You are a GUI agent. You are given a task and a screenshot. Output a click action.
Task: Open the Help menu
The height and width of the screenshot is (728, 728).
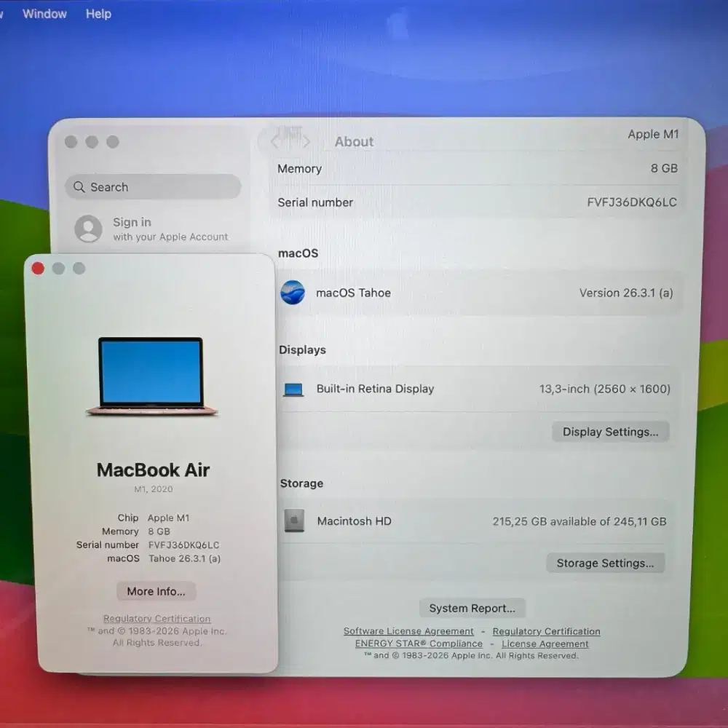[x=98, y=14]
